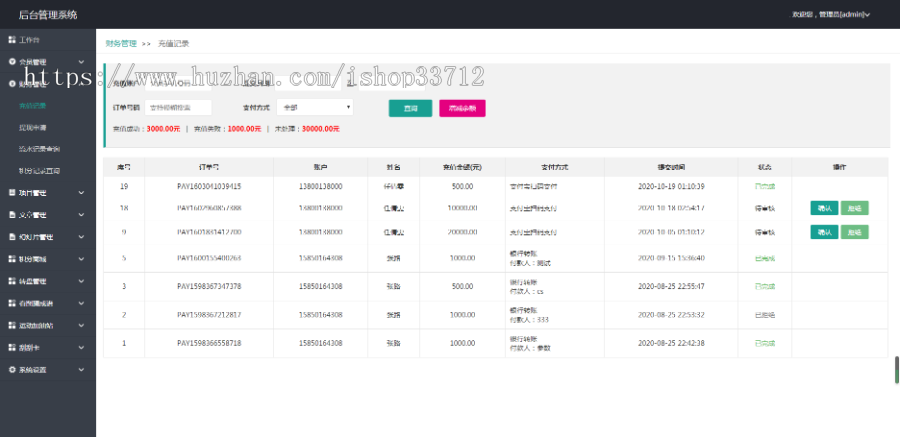
Task: Confirm order PAY1602960857888 with 确认 button
Action: coord(824,208)
